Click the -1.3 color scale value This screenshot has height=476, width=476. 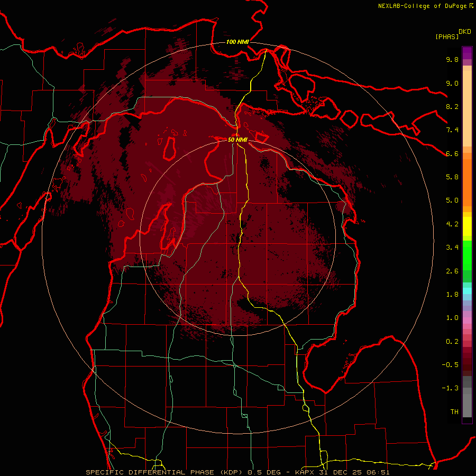click(450, 388)
